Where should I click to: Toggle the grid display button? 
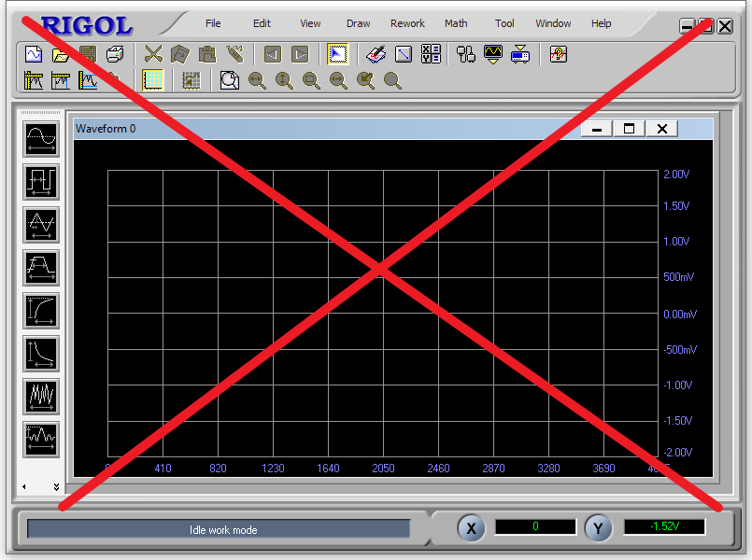(x=152, y=81)
